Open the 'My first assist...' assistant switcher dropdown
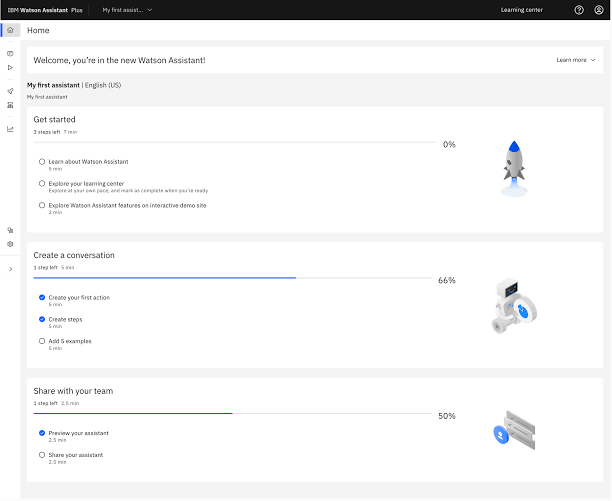Screen dimensions: 612x501 (127, 10)
